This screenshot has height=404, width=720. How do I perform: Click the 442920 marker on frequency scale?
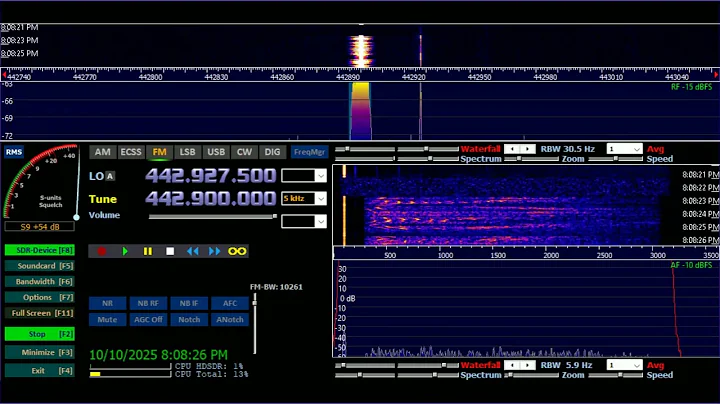point(413,77)
